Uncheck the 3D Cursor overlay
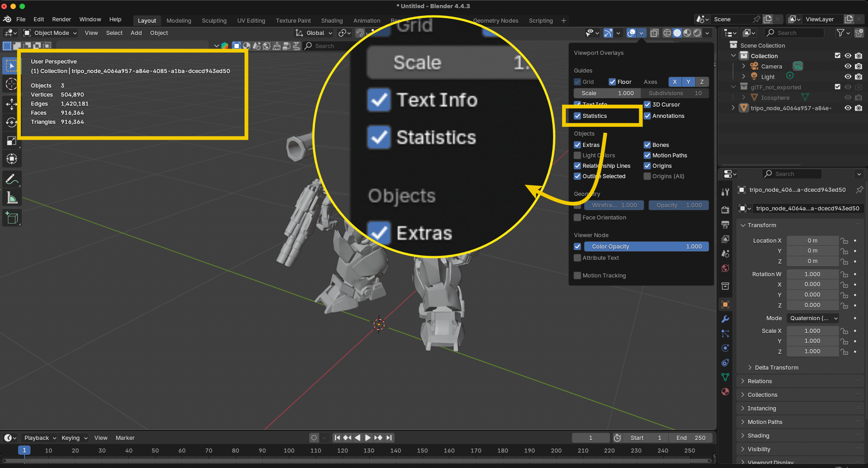Viewport: 868px width, 468px height. [x=647, y=105]
